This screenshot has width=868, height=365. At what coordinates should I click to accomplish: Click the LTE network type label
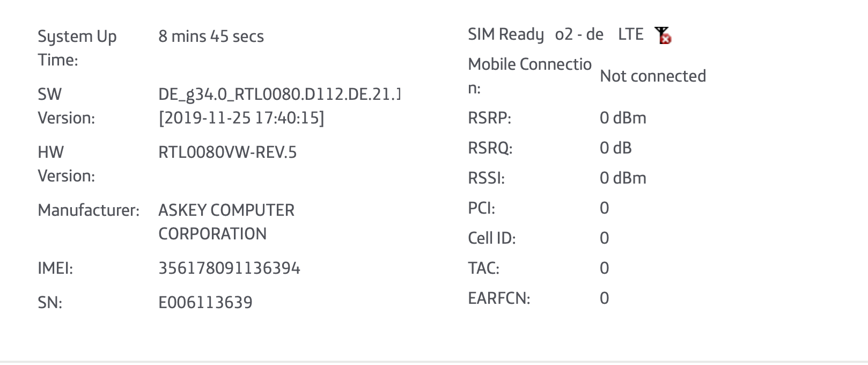tap(631, 34)
